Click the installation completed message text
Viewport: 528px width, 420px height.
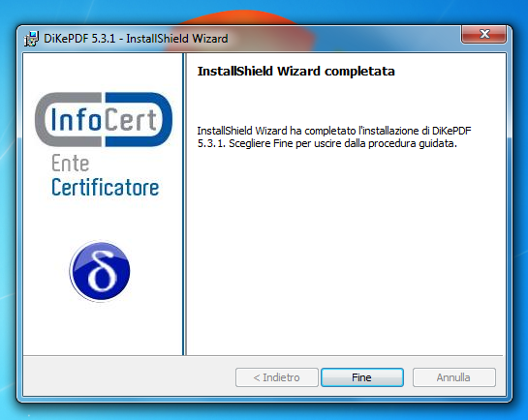333,136
